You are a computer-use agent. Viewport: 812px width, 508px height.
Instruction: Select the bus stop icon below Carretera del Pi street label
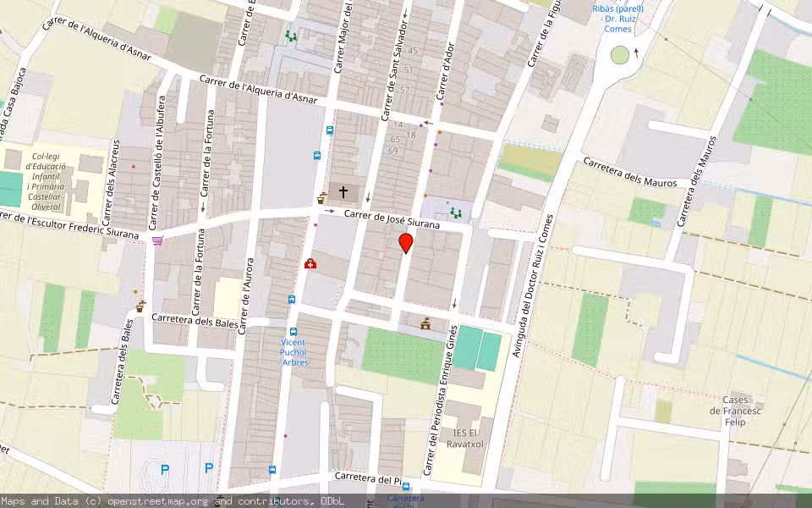coord(406,487)
